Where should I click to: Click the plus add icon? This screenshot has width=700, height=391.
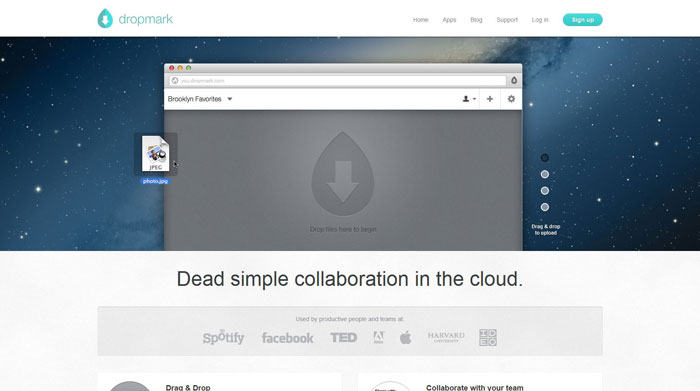[490, 99]
